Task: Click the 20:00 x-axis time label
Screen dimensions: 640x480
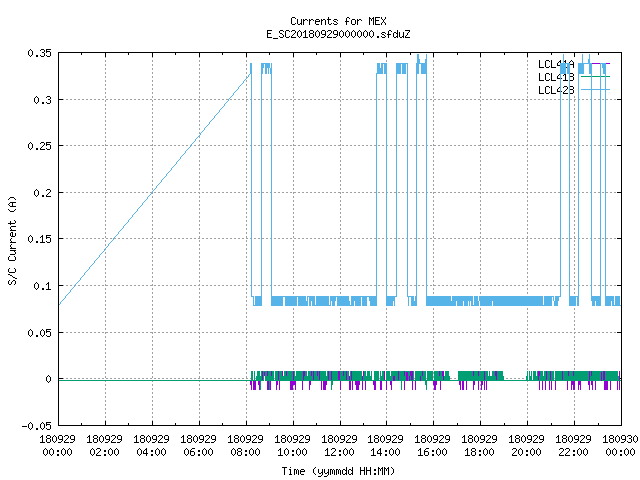Action: [526, 452]
